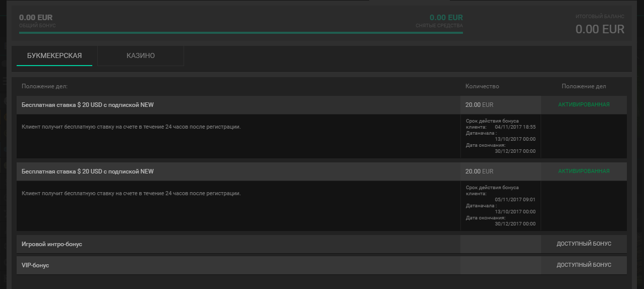Image resolution: width=644 pixels, height=289 pixels.
Task: Switch to the БУКМЕКЕРСКАЯ tab
Action: coord(54,56)
